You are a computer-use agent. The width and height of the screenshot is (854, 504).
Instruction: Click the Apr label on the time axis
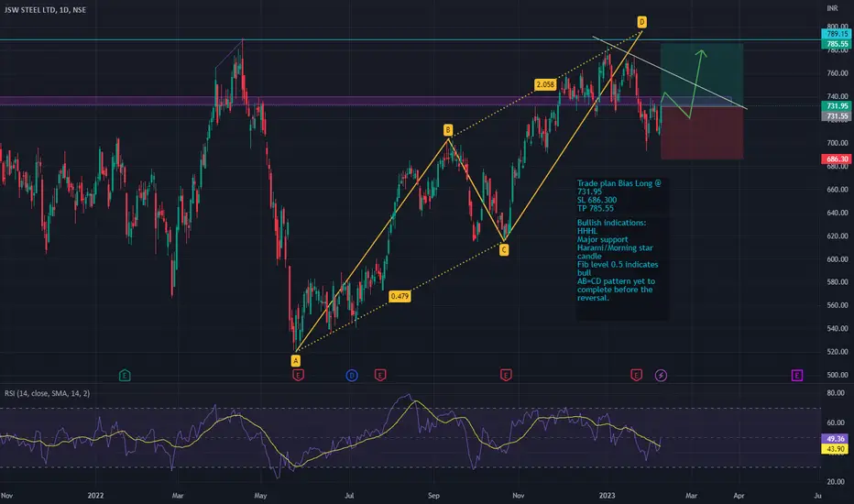point(739,495)
